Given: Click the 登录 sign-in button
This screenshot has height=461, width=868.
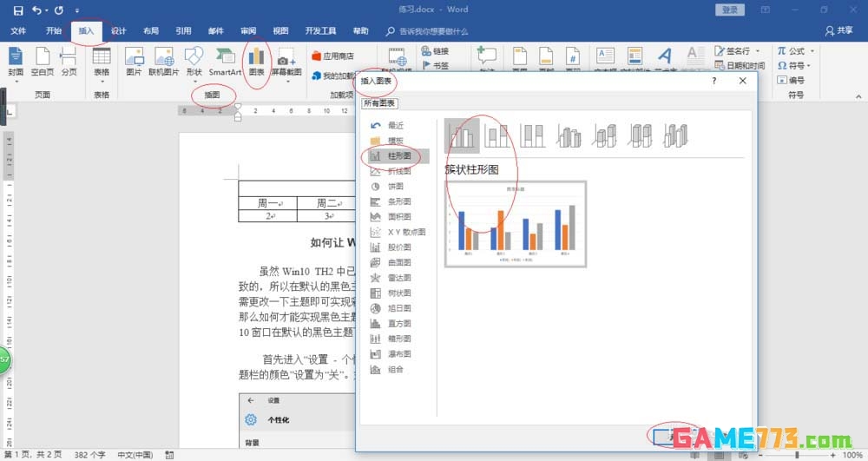Looking at the screenshot, I should click(x=730, y=10).
